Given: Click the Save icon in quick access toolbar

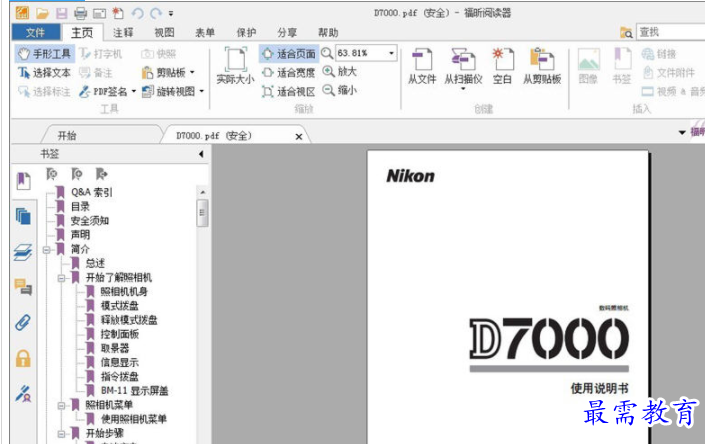Looking at the screenshot, I should (62, 13).
